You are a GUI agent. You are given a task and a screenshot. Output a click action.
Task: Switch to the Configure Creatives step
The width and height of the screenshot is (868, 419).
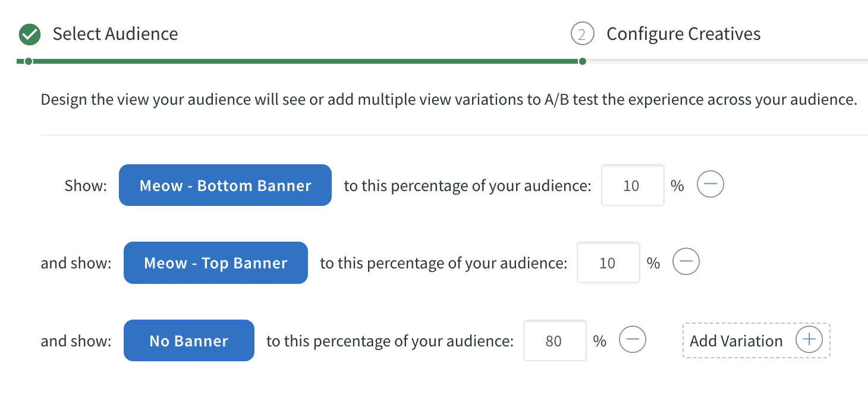683,34
